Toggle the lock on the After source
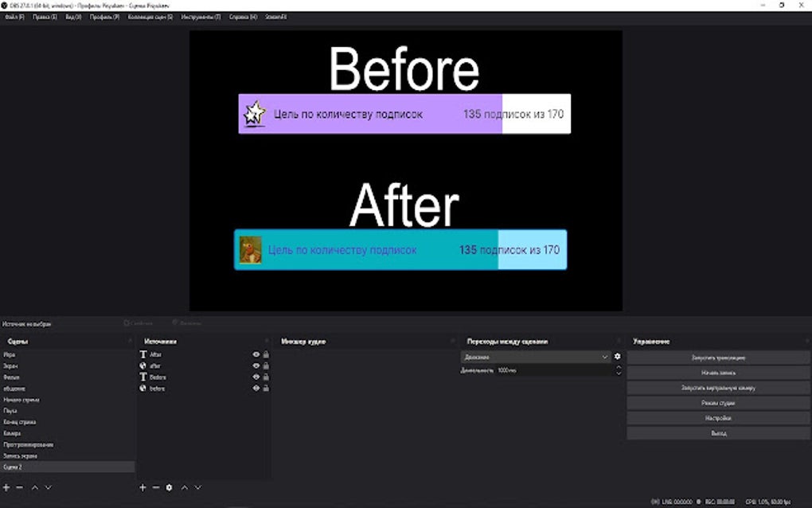Image resolution: width=812 pixels, height=508 pixels. pyautogui.click(x=265, y=353)
